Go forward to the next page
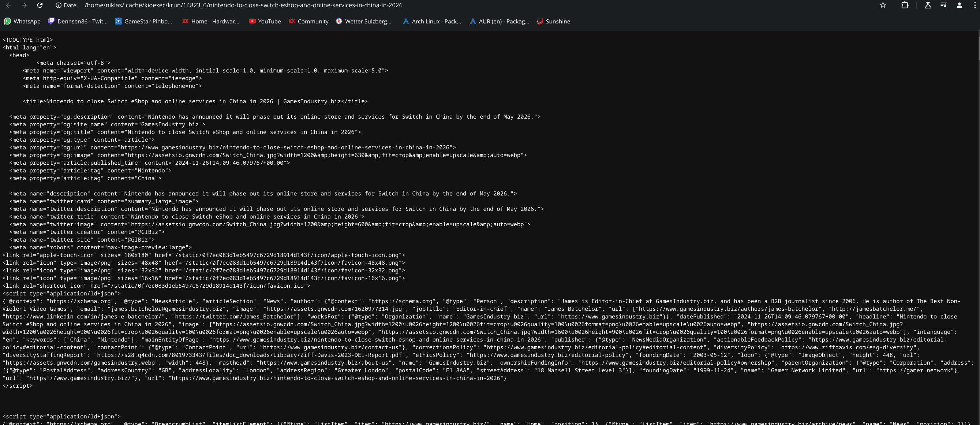The height and width of the screenshot is (425, 980). 24,5
